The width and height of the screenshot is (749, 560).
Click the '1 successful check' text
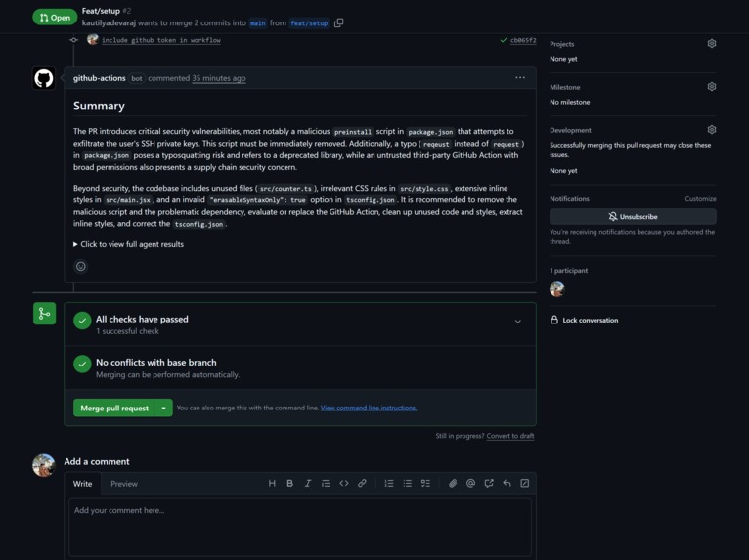click(x=127, y=331)
